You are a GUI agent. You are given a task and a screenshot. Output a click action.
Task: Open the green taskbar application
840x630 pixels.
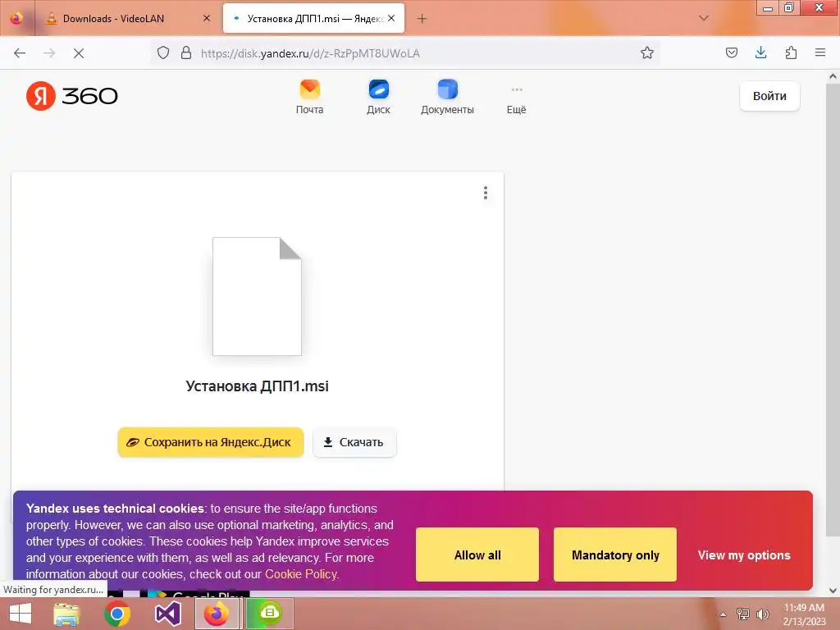click(x=269, y=614)
